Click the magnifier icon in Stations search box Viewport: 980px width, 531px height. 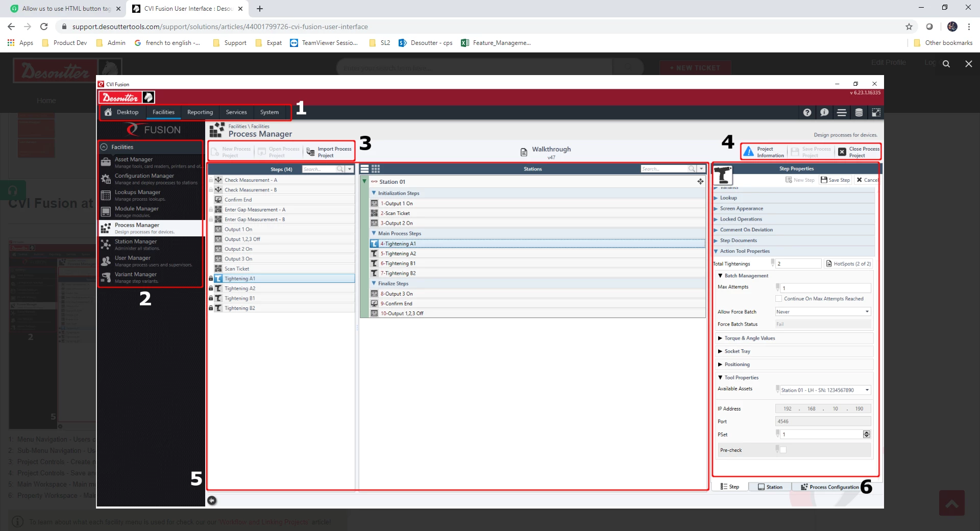click(x=692, y=169)
